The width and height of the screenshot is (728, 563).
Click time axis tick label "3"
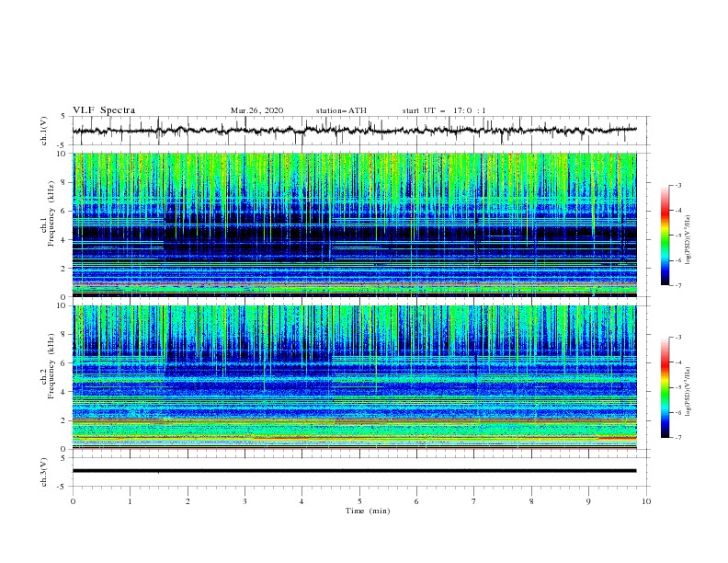point(245,501)
